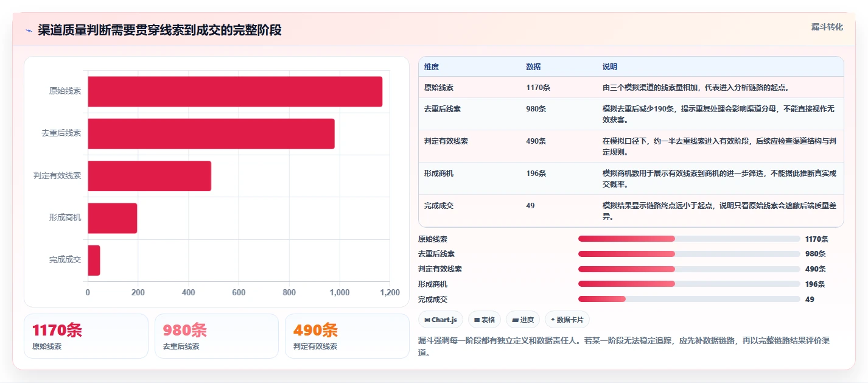The image size is (868, 383).
Task: Click the 判定有效线索 progress bar
Action: [x=689, y=269]
